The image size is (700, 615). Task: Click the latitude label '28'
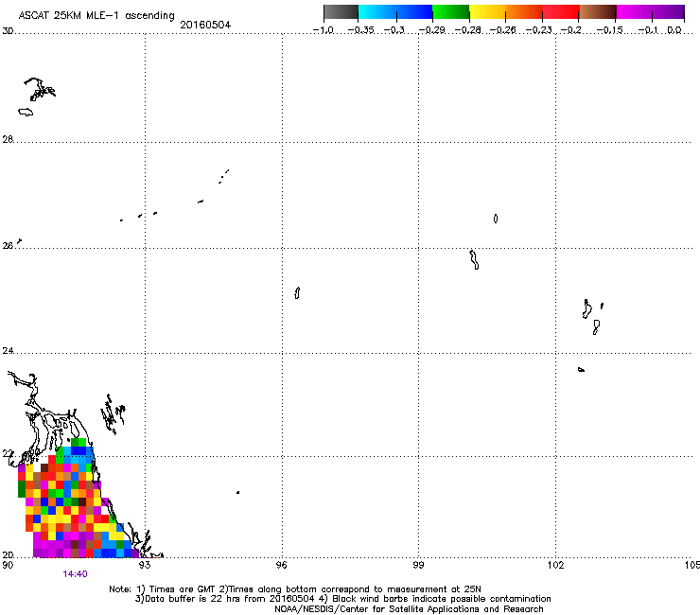pyautogui.click(x=8, y=139)
